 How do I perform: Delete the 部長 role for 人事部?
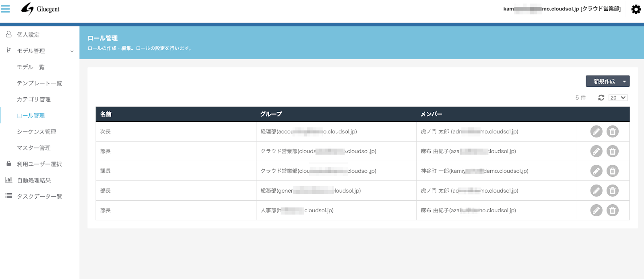tap(613, 210)
